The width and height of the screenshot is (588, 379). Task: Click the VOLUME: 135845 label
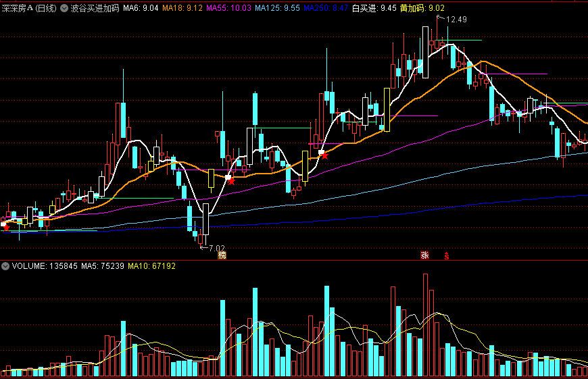45,266
